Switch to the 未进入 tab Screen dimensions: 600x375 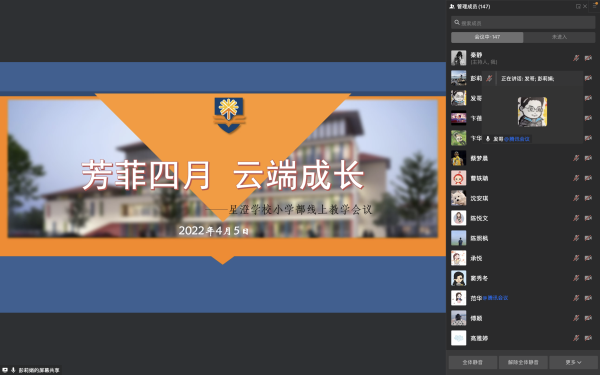click(x=559, y=37)
